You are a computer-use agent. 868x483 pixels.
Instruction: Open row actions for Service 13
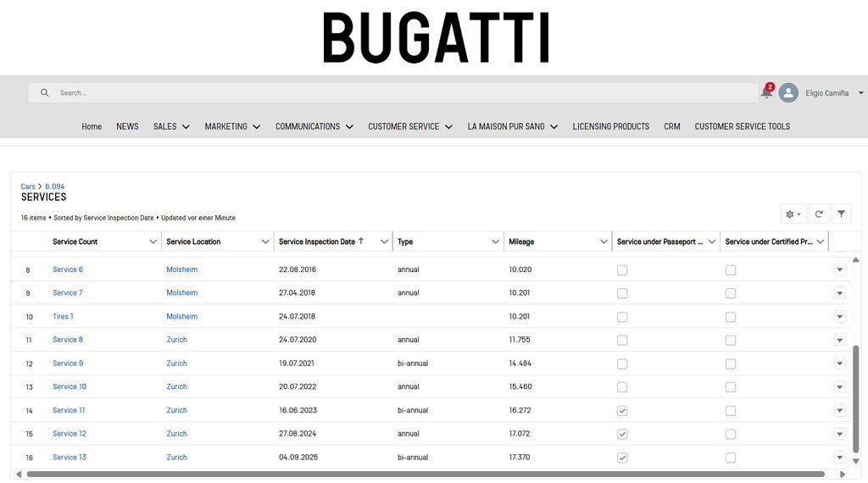point(840,458)
